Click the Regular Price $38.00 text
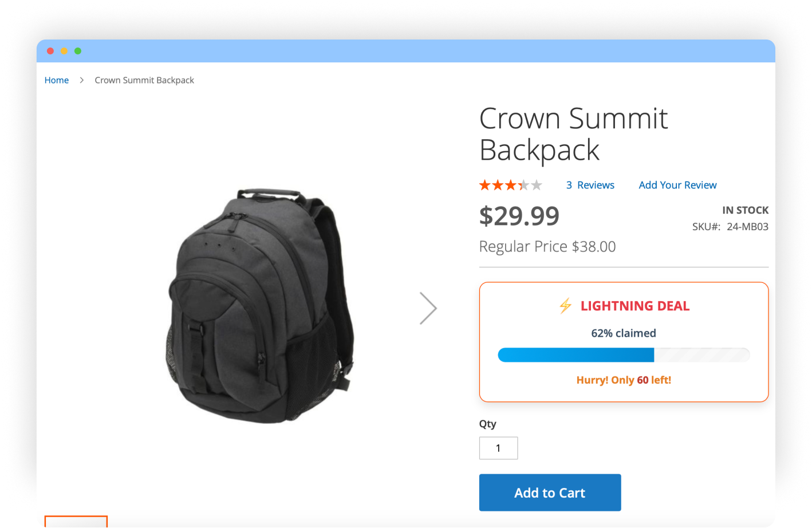Viewport: 812px width, 528px height. [x=547, y=246]
